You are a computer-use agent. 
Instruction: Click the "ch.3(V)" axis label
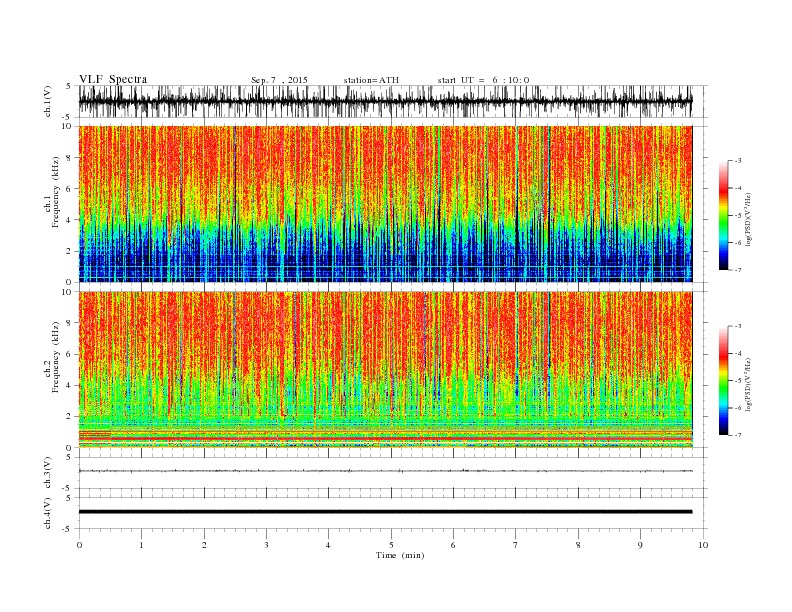(x=48, y=474)
